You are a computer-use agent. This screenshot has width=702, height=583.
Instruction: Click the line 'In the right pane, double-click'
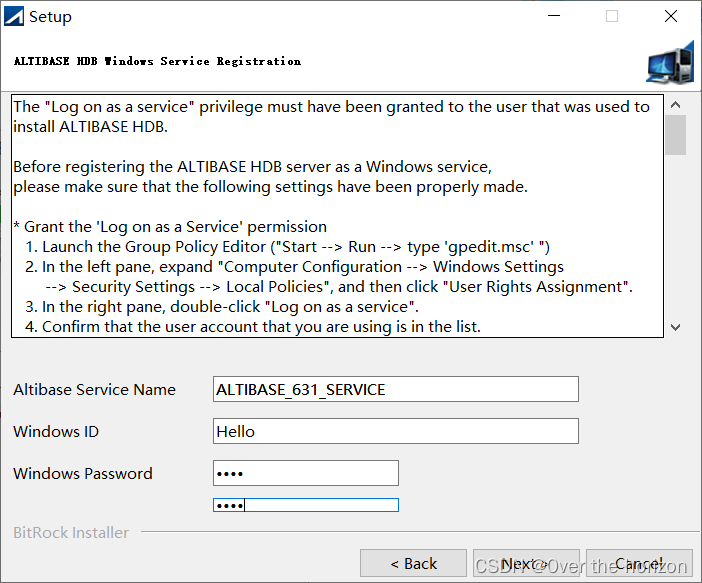click(x=222, y=307)
